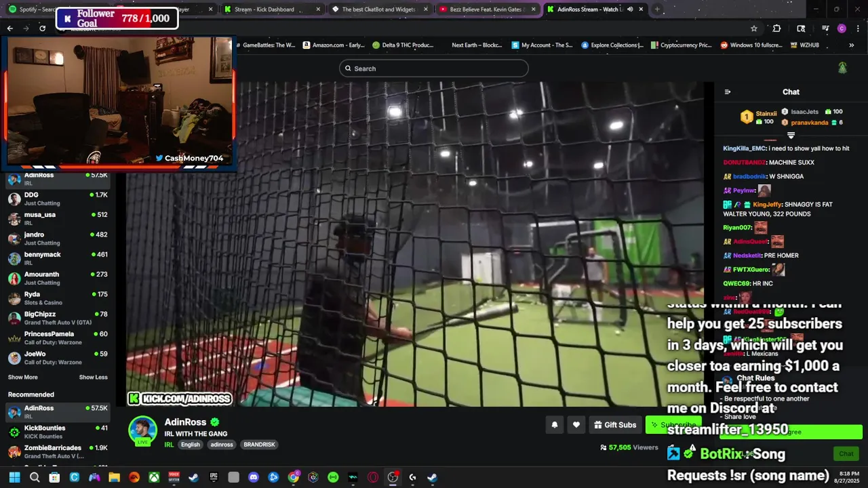Open the Amouranth channel in the sidebar
Screen dimensions: 868x488
point(58,278)
